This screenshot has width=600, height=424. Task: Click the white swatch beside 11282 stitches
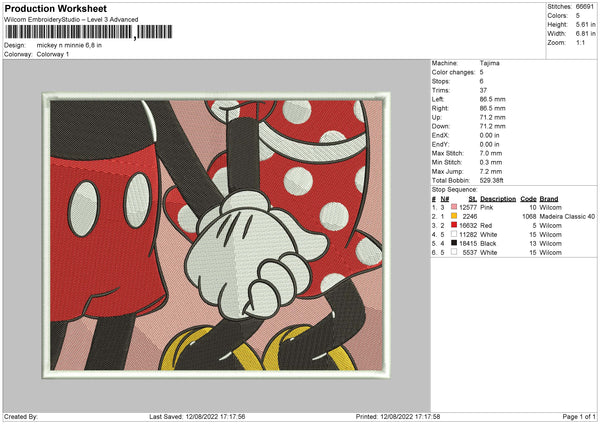[454, 234]
